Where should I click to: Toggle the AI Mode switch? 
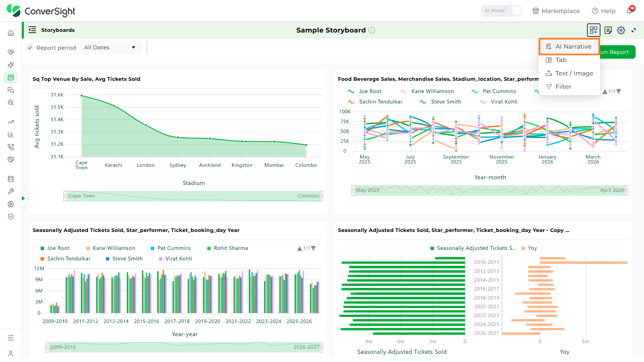[x=501, y=11]
